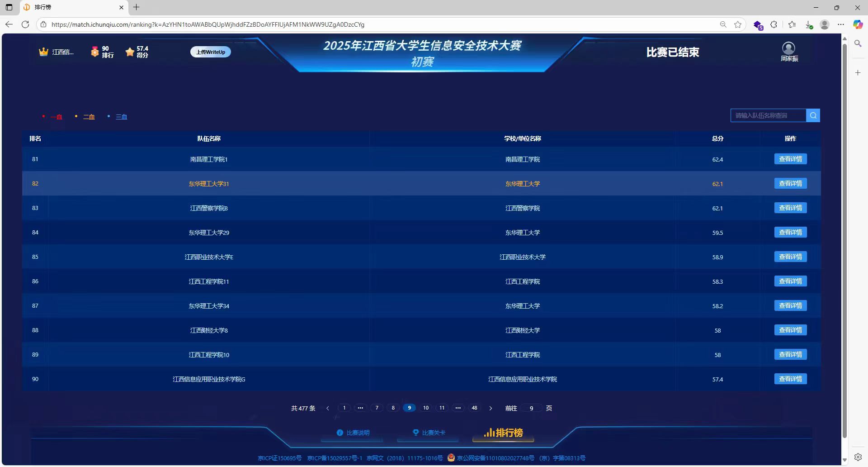Click the crown team icon in header
This screenshot has width=868, height=467.
[x=43, y=52]
